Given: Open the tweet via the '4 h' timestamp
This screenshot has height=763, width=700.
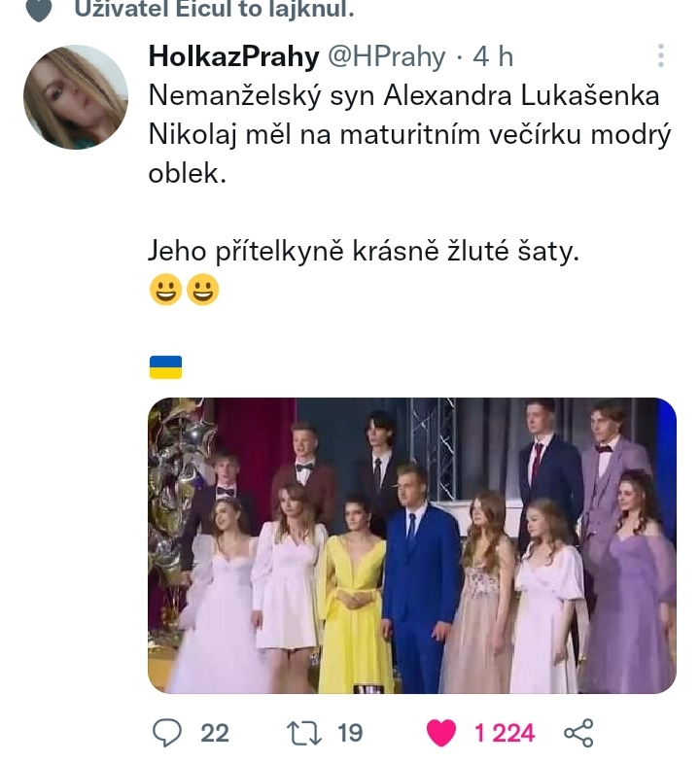Looking at the screenshot, I should coord(492,56).
